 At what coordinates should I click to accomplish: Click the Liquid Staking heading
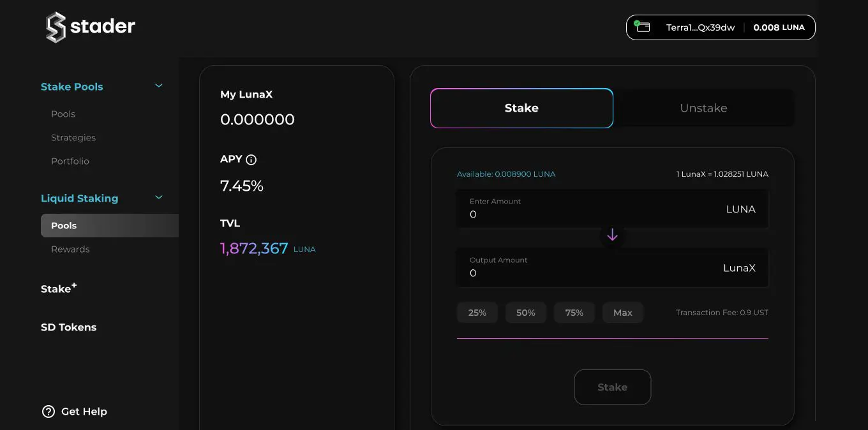[x=79, y=198]
